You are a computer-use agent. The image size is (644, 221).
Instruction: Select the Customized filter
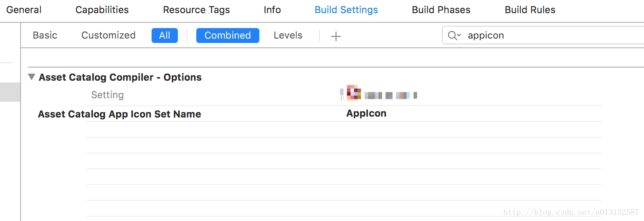point(108,35)
